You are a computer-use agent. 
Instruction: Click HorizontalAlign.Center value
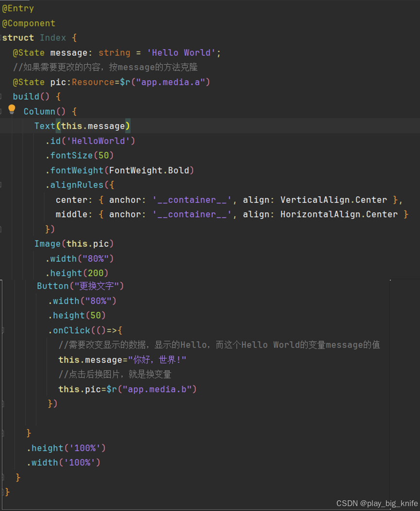(339, 214)
